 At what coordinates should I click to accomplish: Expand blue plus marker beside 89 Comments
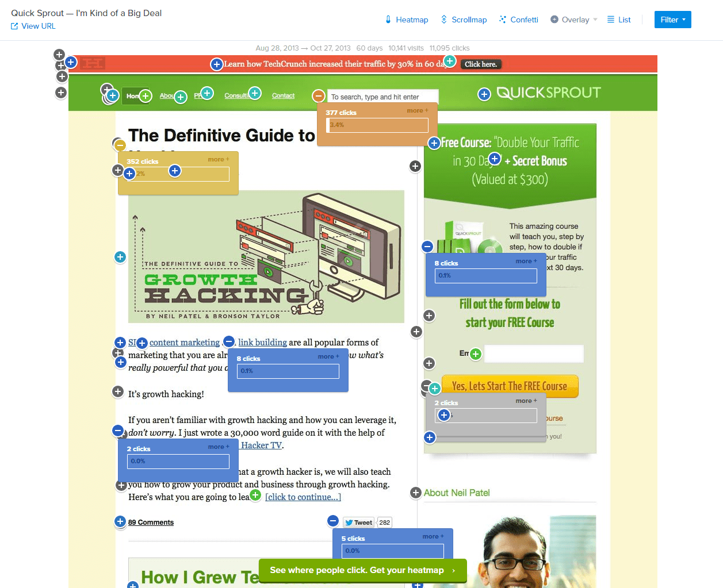pyautogui.click(x=120, y=521)
